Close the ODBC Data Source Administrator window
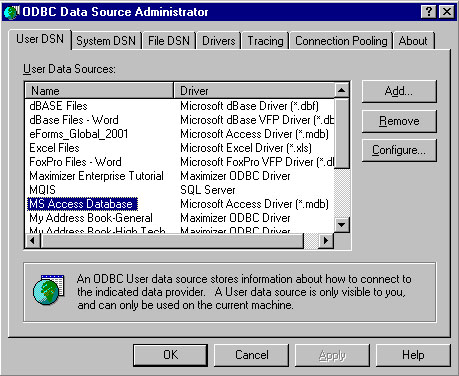Viewport: 459px width, 376px height. pos(447,12)
